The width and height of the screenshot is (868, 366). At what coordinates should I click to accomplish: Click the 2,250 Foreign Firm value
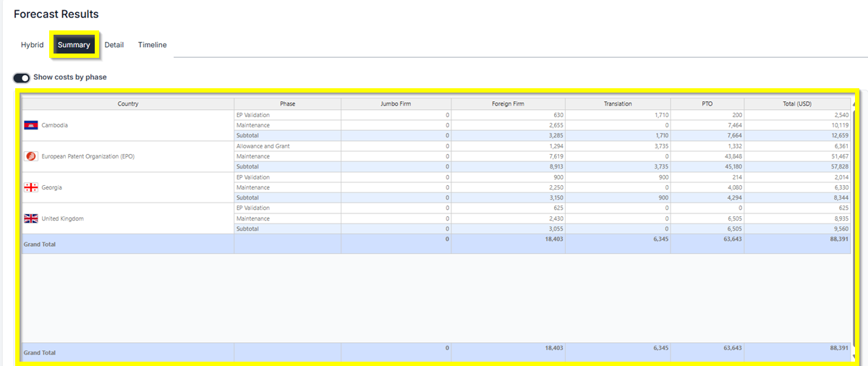tap(556, 187)
